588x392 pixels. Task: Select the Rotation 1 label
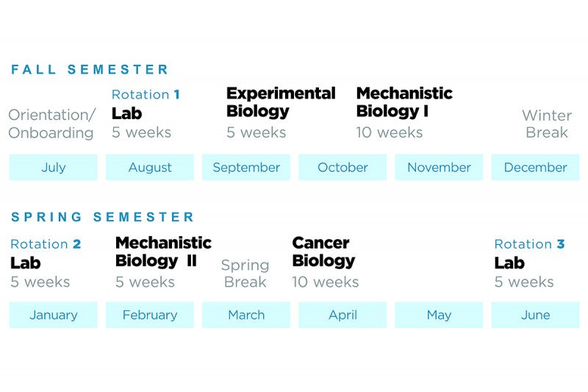click(x=146, y=94)
